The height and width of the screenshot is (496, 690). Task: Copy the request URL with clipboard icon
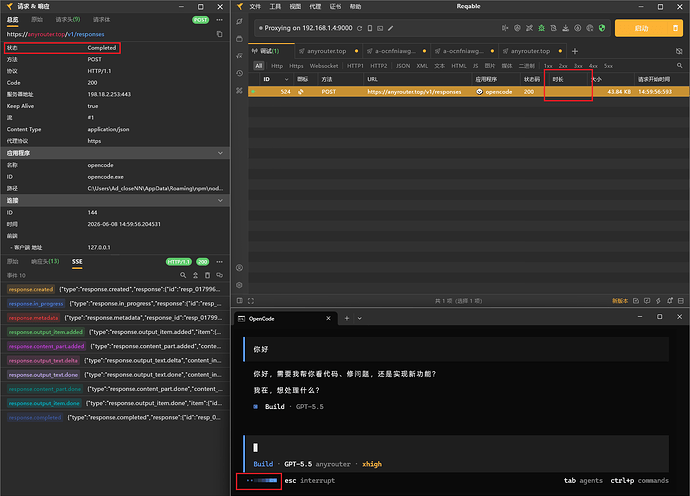click(220, 34)
